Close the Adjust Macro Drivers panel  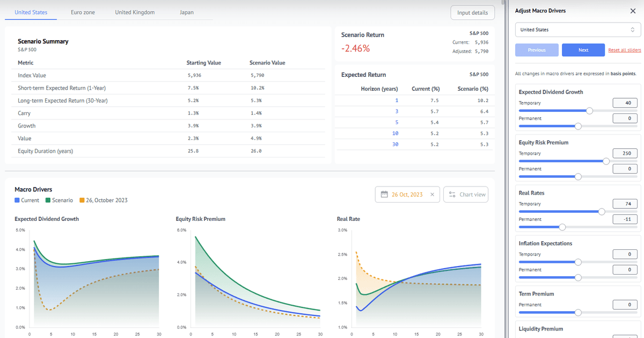click(x=633, y=11)
